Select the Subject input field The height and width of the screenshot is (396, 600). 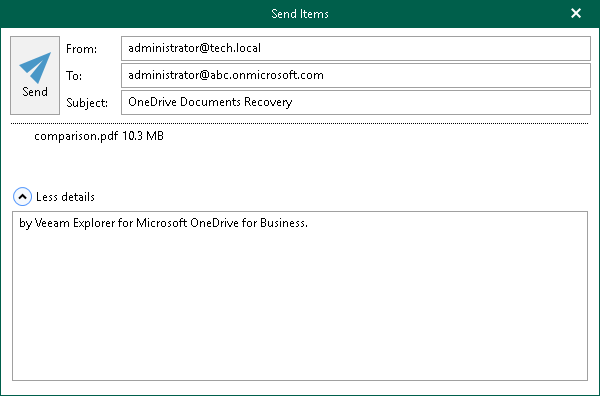tap(355, 102)
